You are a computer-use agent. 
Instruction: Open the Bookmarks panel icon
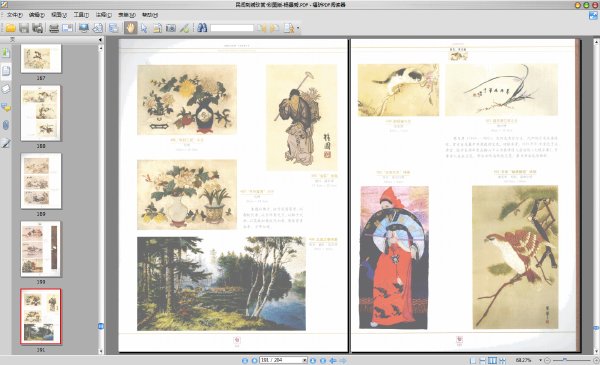[x=6, y=52]
